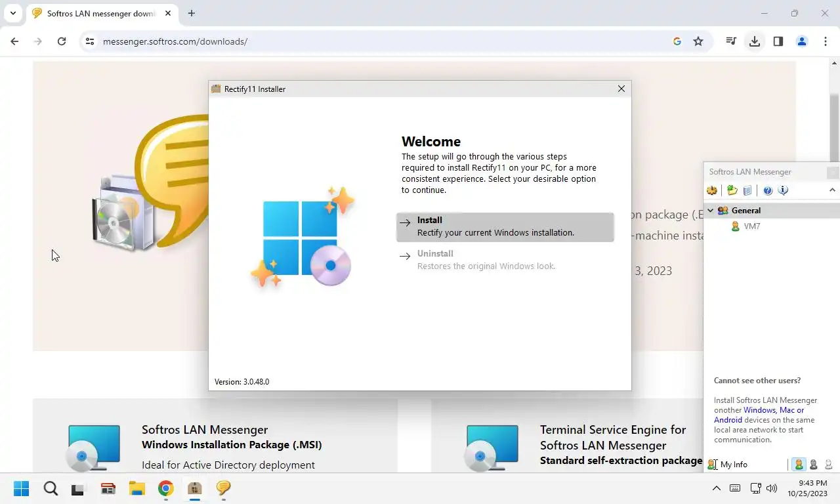Go back in Chrome
This screenshot has width=840, height=504.
point(14,41)
